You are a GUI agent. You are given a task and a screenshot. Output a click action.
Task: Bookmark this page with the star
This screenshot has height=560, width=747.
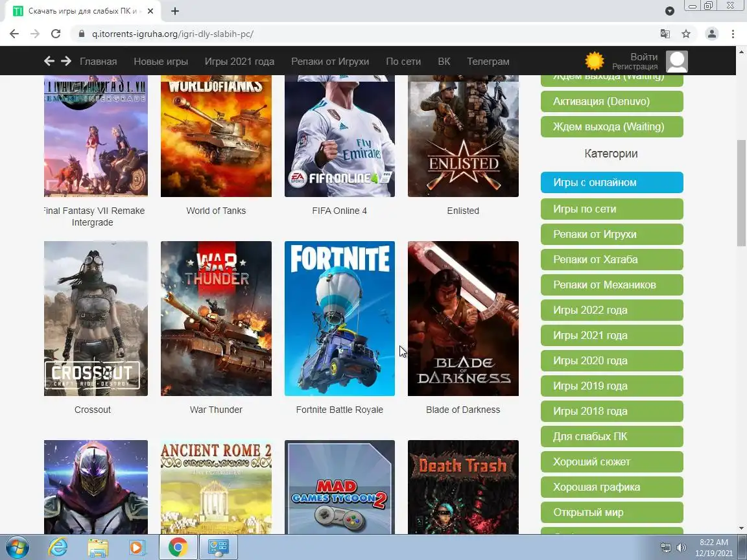tap(686, 34)
